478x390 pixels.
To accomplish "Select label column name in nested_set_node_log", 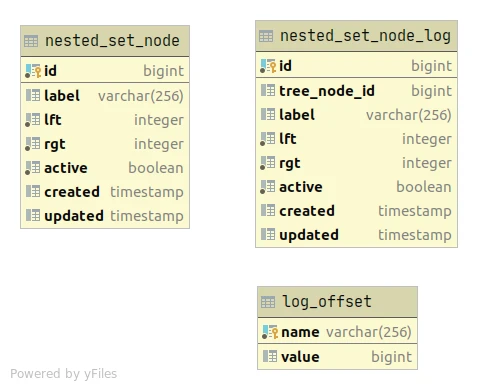I will pyautogui.click(x=297, y=115).
